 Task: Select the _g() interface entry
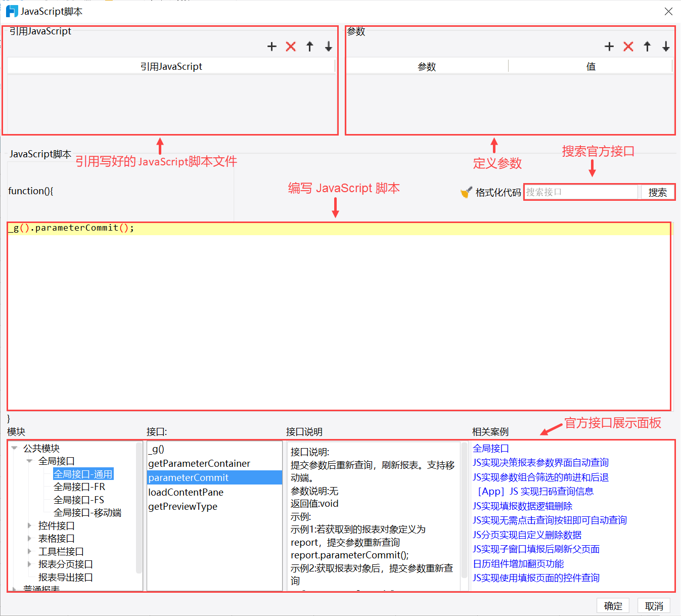(x=214, y=449)
